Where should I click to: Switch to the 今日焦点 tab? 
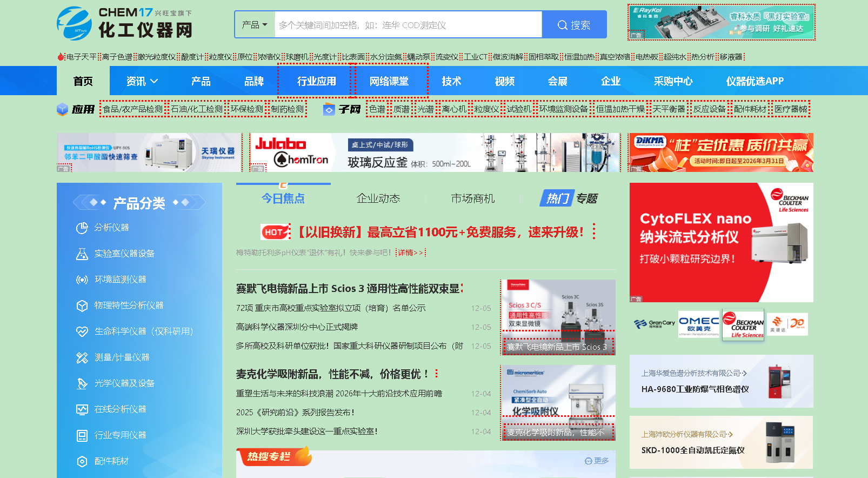[283, 198]
